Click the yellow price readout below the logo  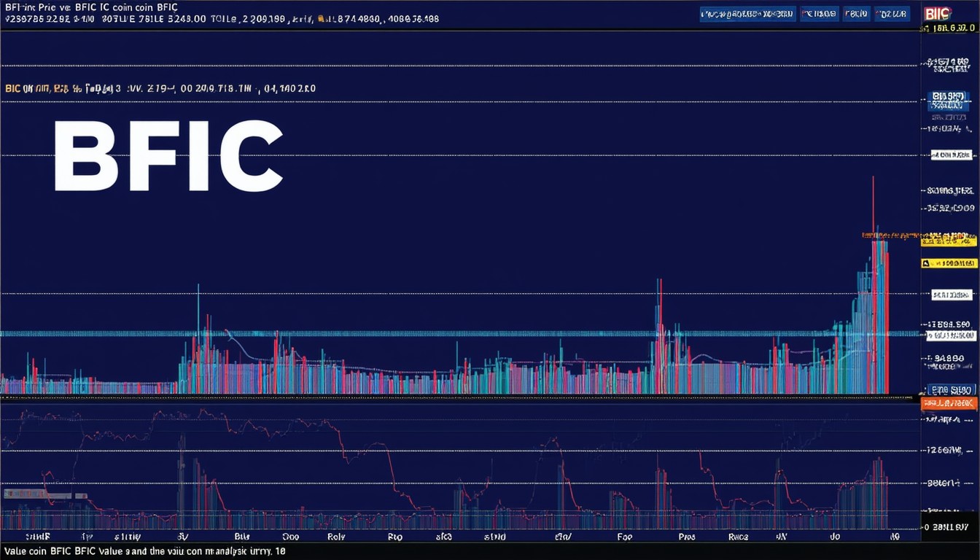click(x=955, y=28)
